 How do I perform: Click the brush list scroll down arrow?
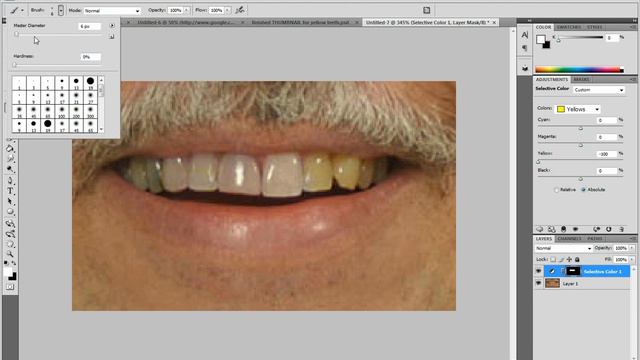tap(101, 130)
